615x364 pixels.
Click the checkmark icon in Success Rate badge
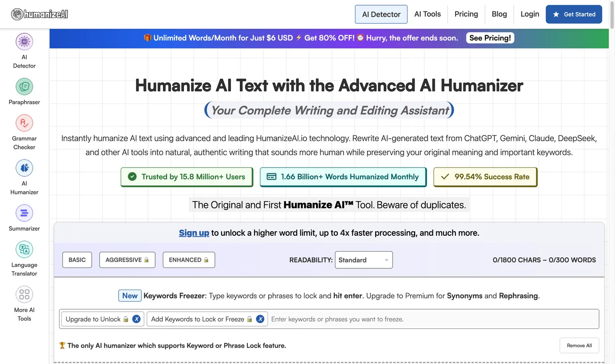coord(445,177)
